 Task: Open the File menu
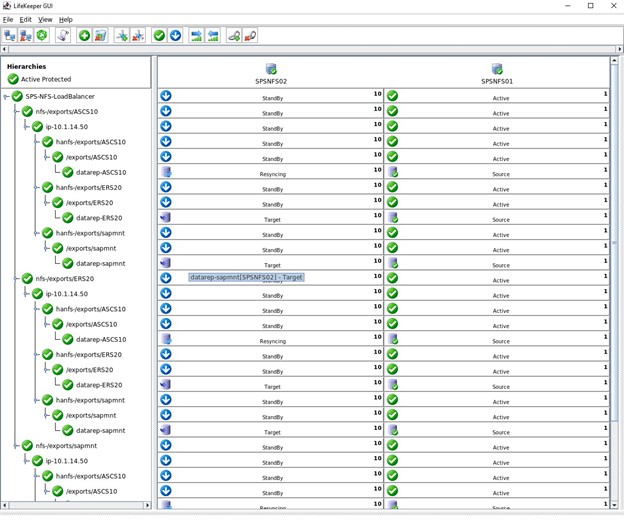(8, 19)
